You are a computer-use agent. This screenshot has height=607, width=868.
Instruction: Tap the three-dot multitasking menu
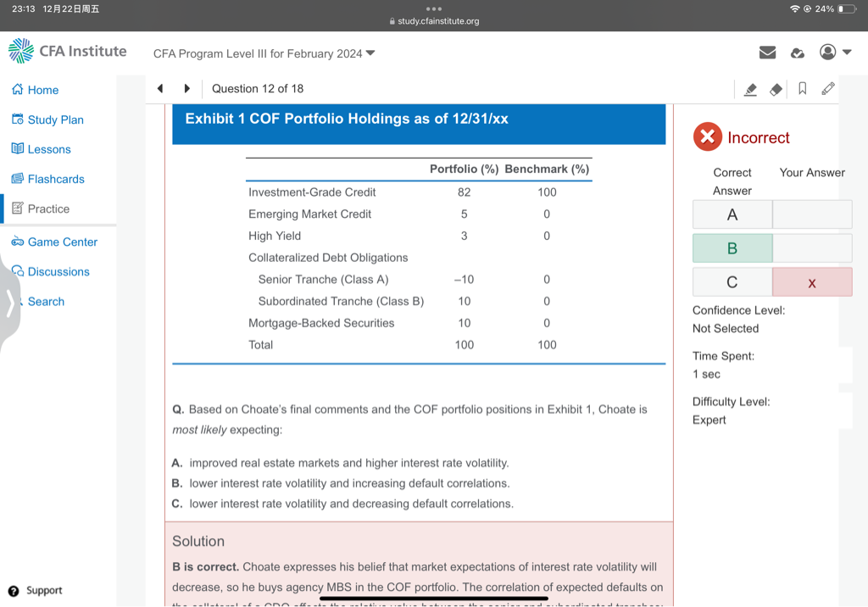tap(434, 8)
